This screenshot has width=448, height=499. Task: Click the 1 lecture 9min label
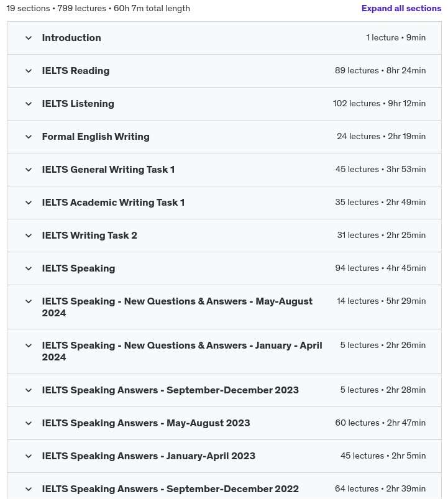click(x=396, y=37)
